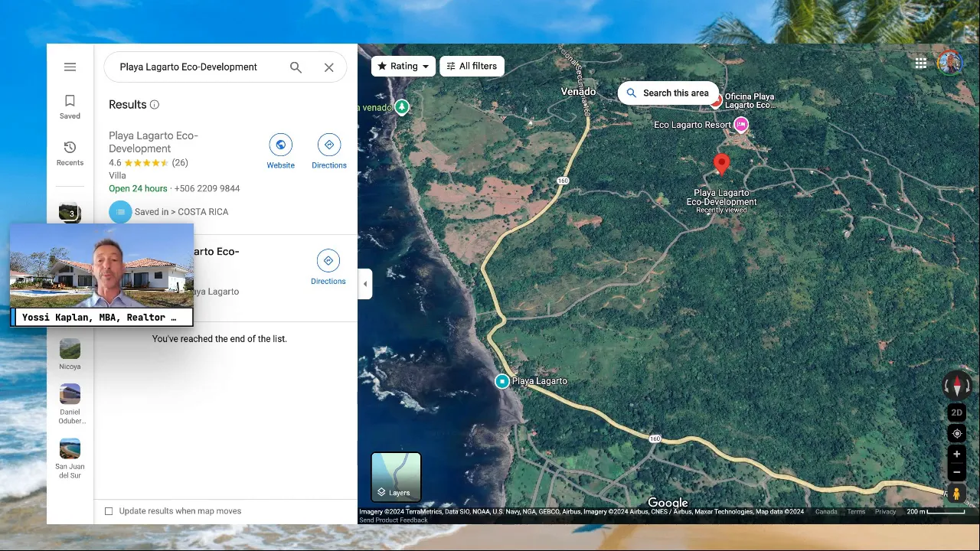The width and height of the screenshot is (980, 551).
Task: Click the 4.6 star rating with 26 reviews
Action: 149,163
